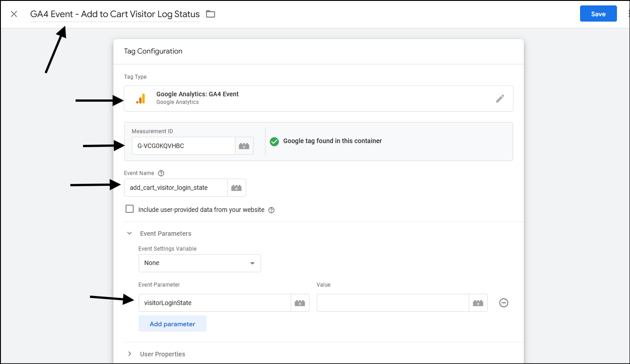Click the Event Name input field

pyautogui.click(x=176, y=188)
